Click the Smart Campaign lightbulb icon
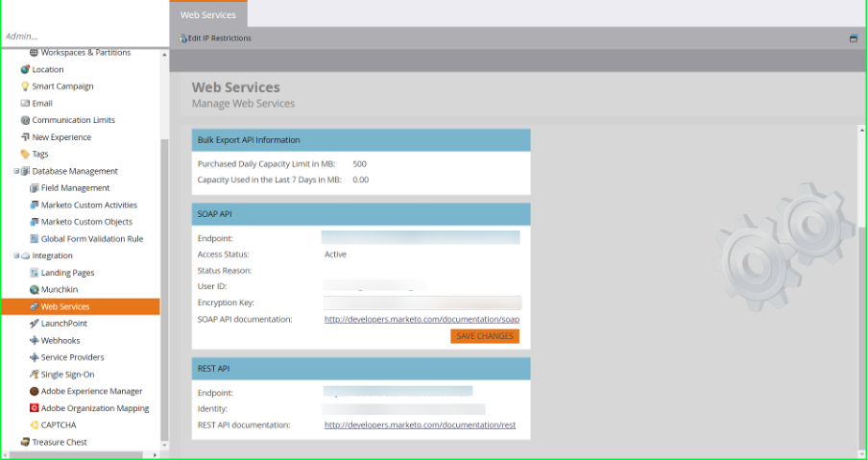Screen dimensions: 868x460 pyautogui.click(x=25, y=86)
